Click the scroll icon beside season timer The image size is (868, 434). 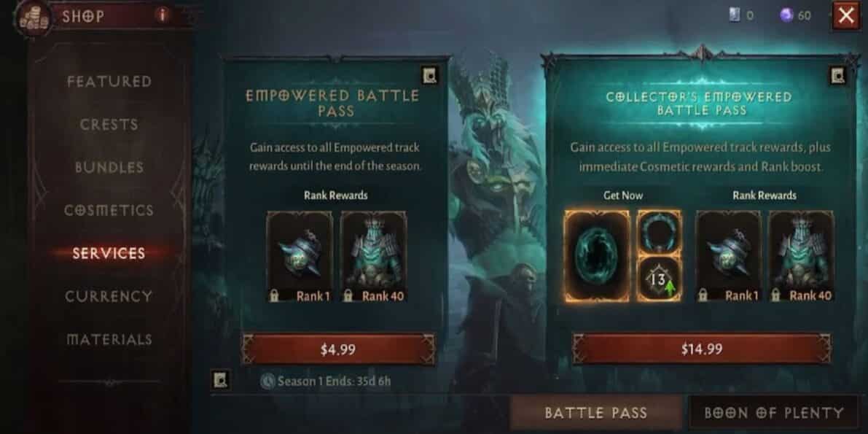(x=220, y=380)
